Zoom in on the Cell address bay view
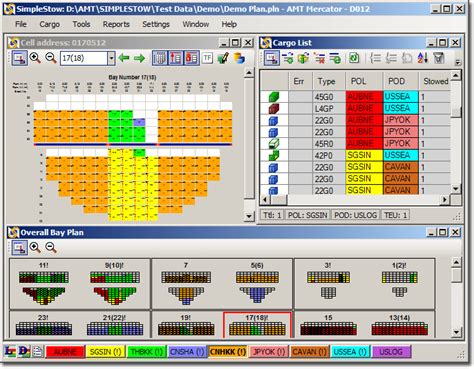The width and height of the screenshot is (474, 369). pos(35,58)
